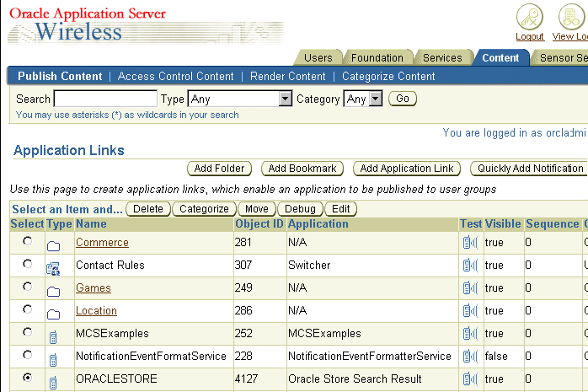Click the test phone icon for MCSExamples
588x392 pixels.
(470, 334)
